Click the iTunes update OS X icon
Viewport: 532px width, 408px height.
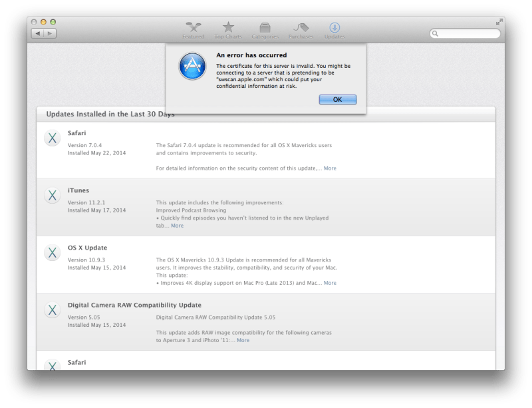pyautogui.click(x=53, y=195)
